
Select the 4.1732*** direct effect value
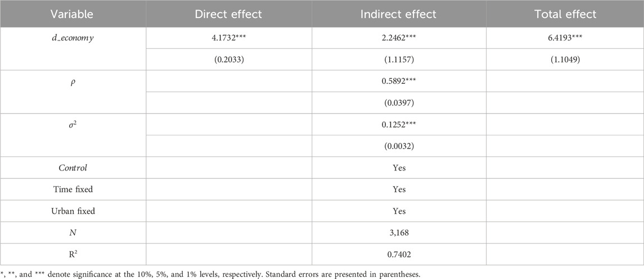(228, 39)
